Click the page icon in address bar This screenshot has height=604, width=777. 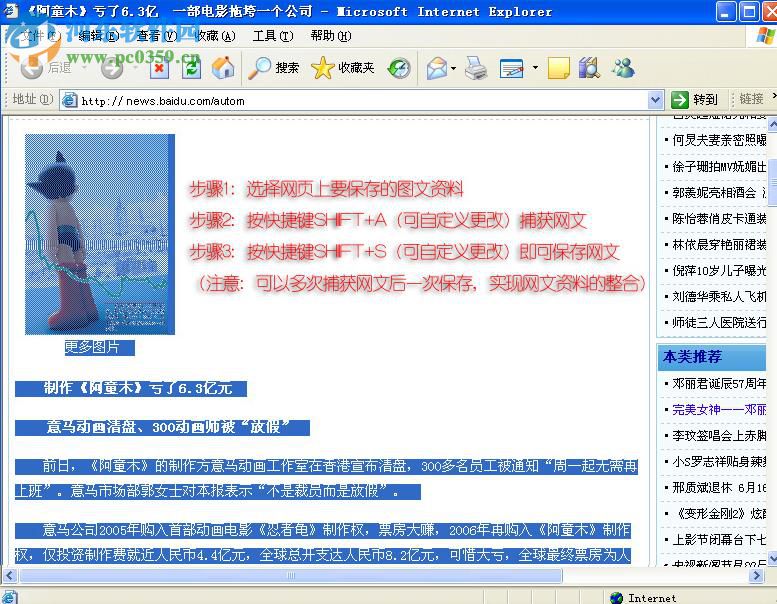69,100
